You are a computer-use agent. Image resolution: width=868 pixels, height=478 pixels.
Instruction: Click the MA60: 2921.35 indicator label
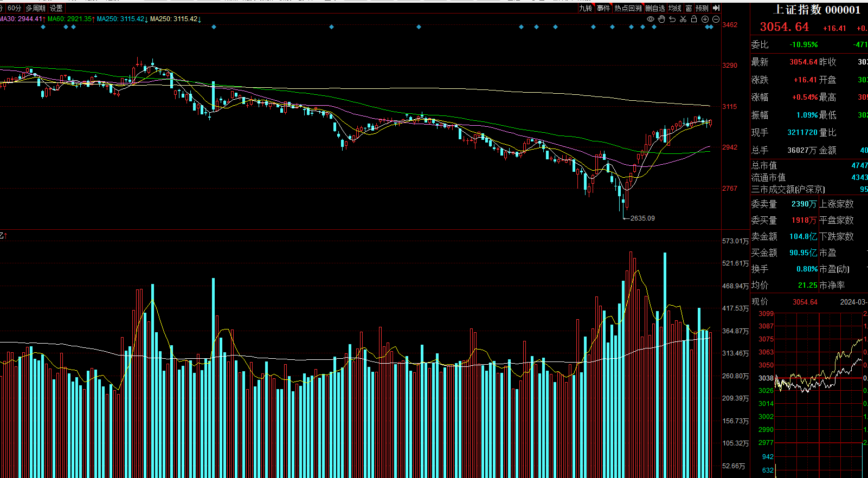[x=71, y=19]
